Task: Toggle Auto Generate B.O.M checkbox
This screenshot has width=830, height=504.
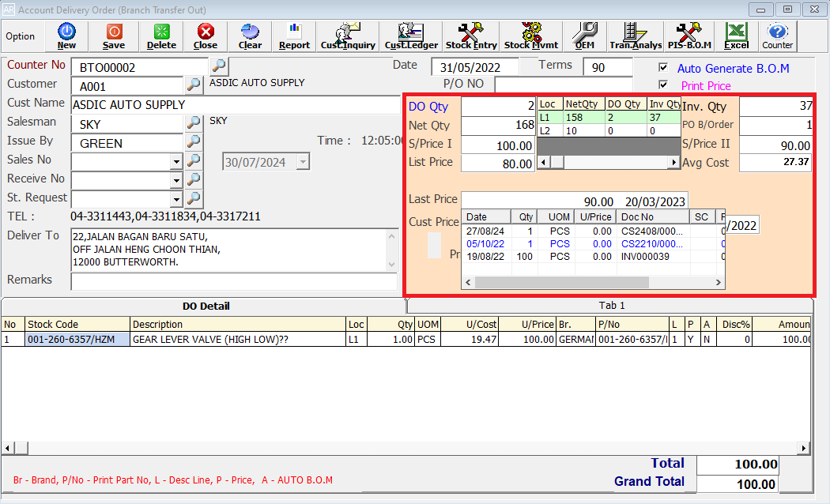Action: (x=663, y=67)
